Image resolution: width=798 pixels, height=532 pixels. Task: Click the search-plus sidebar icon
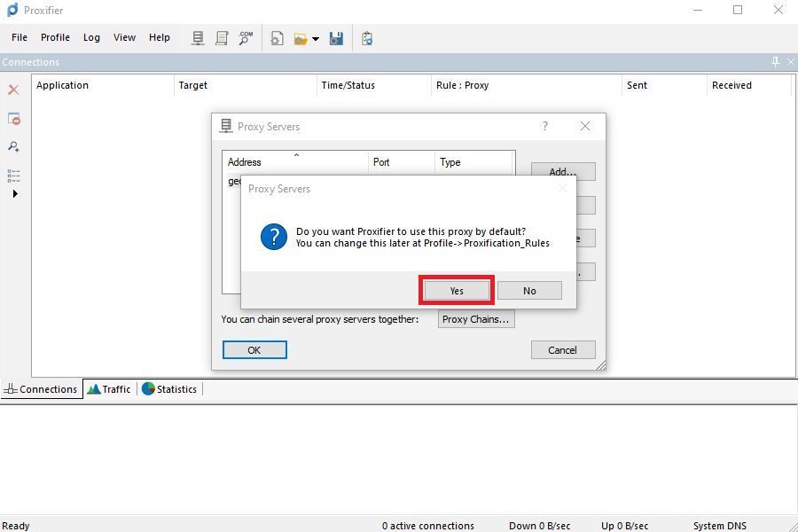(x=13, y=147)
